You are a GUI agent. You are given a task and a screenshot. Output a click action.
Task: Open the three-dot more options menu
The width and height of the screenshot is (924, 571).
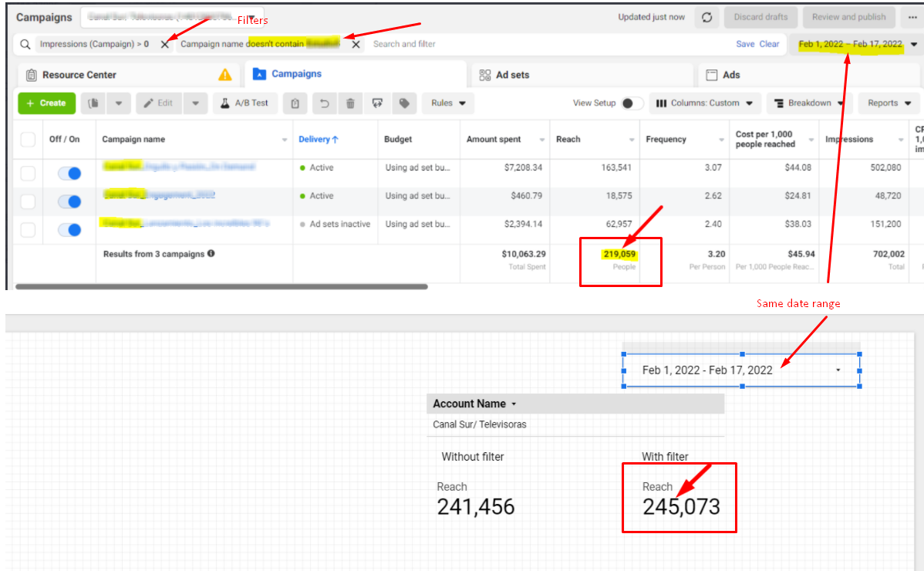913,17
